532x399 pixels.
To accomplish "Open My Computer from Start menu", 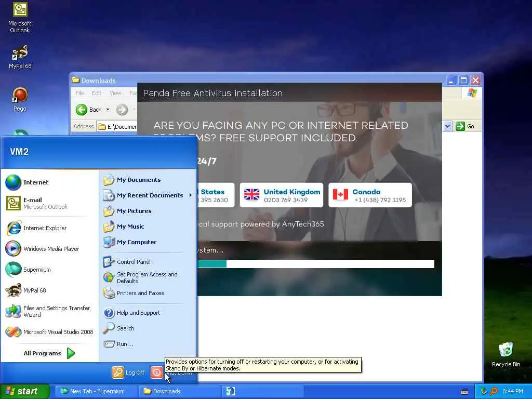I will [x=148, y=242].
